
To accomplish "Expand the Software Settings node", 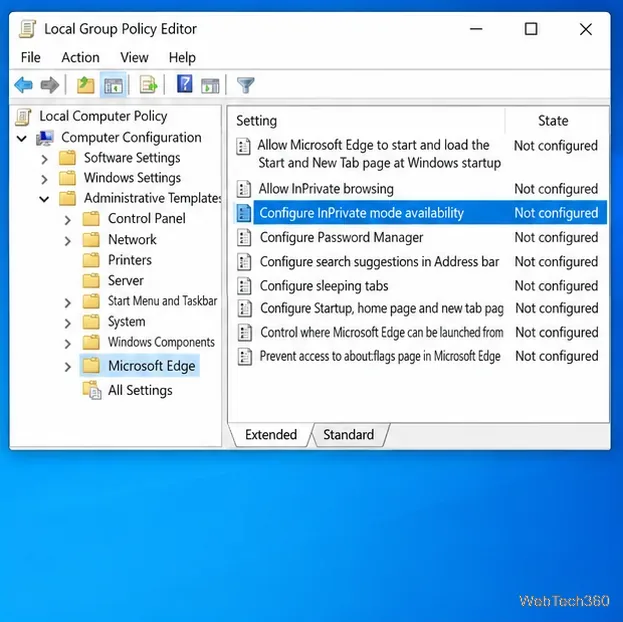I will tap(44, 159).
